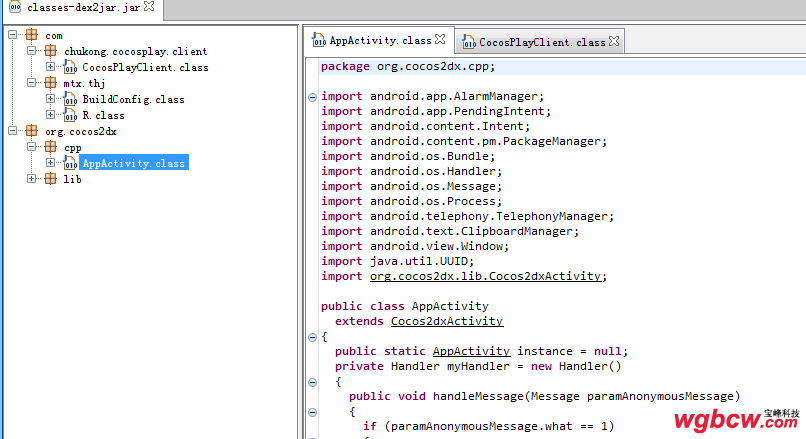Click the com package icon in tree
This screenshot has height=439, width=806.
(x=31, y=36)
